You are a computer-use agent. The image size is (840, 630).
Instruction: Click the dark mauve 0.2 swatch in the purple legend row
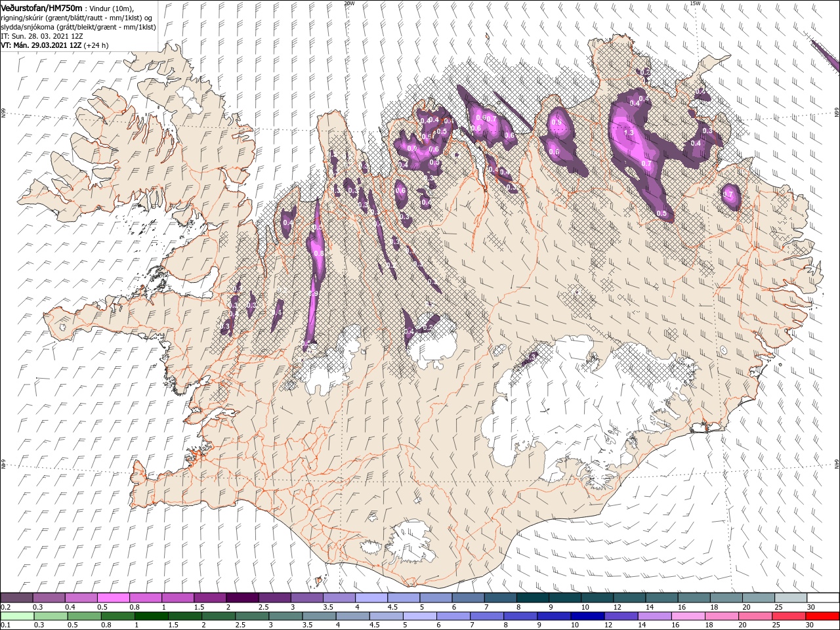click(x=17, y=598)
